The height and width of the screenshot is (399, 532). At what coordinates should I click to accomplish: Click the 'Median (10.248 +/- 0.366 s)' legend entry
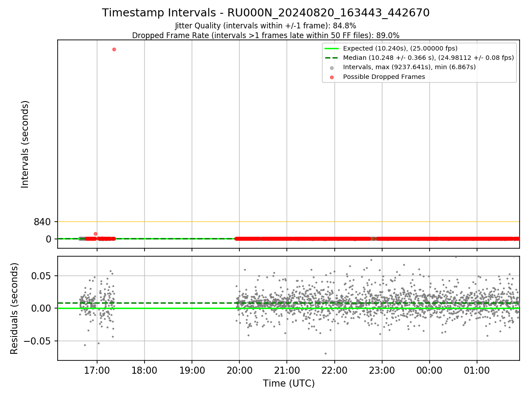pyautogui.click(x=428, y=58)
